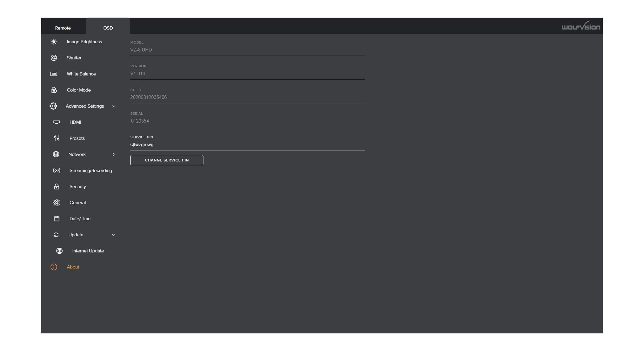Go to White Balance settings
This screenshot has height=351, width=644.
81,74
